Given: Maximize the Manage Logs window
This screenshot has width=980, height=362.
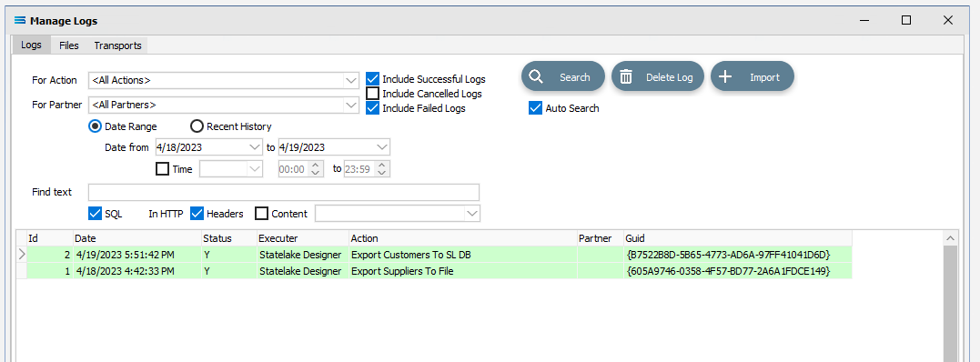Looking at the screenshot, I should pyautogui.click(x=905, y=20).
